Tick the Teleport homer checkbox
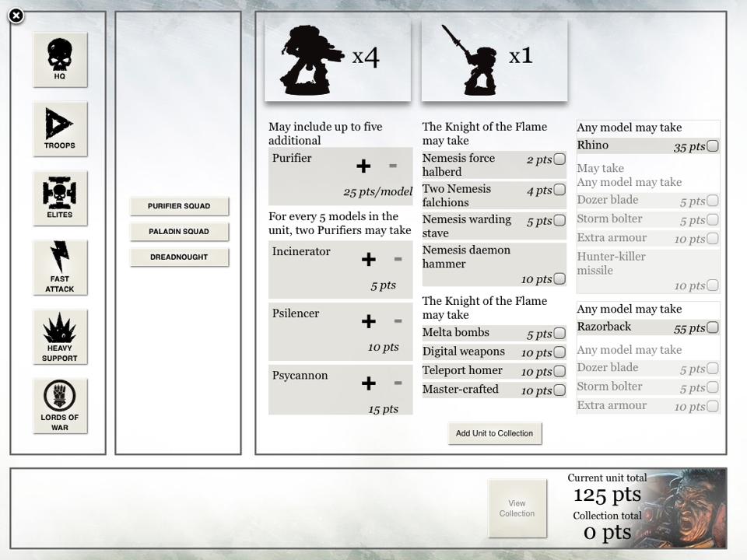 [559, 371]
